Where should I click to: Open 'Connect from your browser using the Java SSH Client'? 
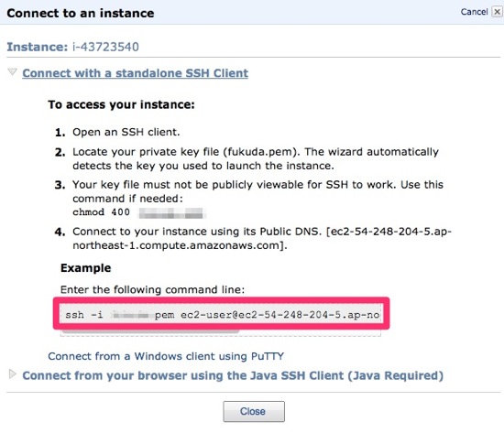point(233,375)
